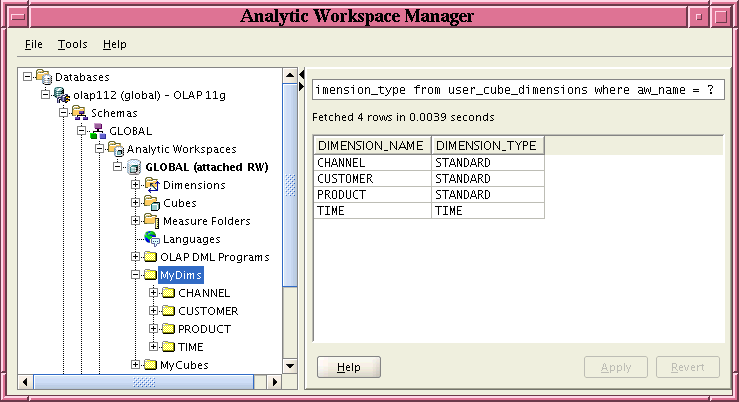
Task: Select the PRODUCT tree item
Action: [204, 329]
